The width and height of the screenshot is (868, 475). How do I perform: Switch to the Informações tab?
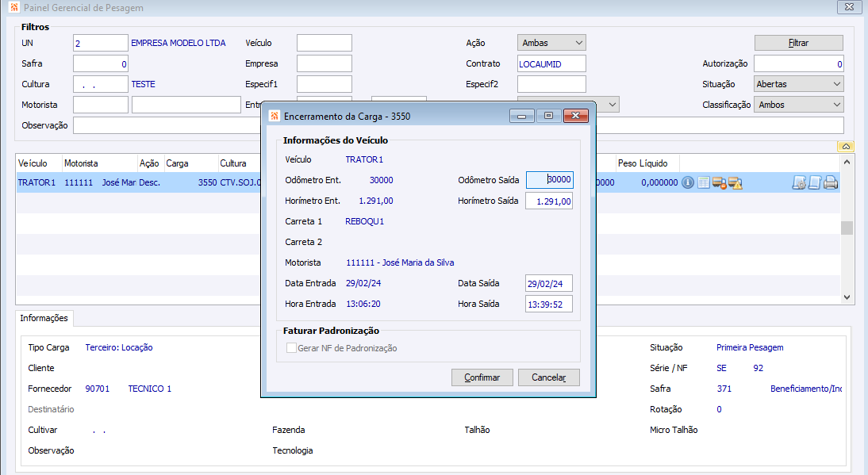pyautogui.click(x=44, y=318)
